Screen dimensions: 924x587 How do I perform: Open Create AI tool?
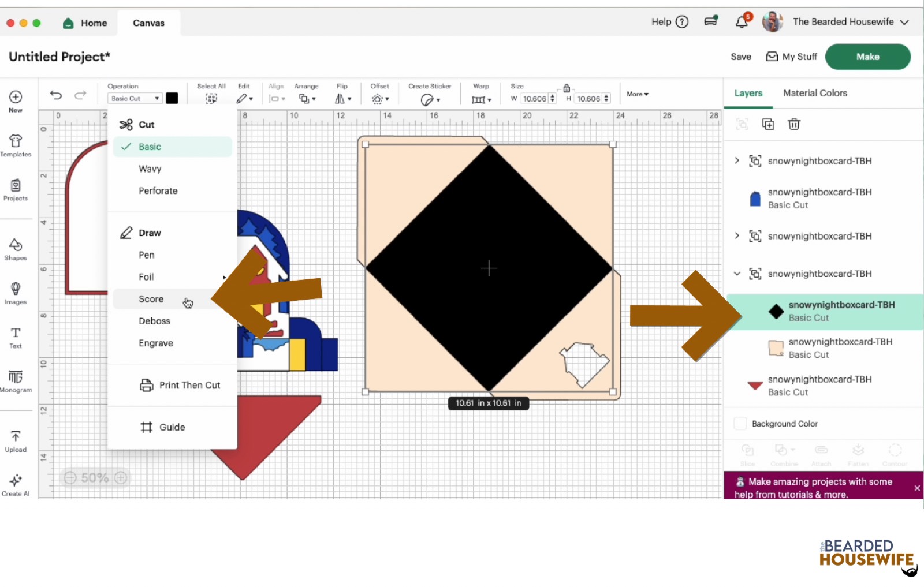16,485
